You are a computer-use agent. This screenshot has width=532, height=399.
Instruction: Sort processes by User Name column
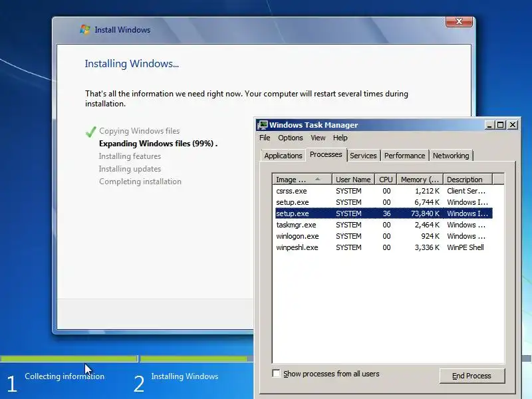tap(353, 180)
